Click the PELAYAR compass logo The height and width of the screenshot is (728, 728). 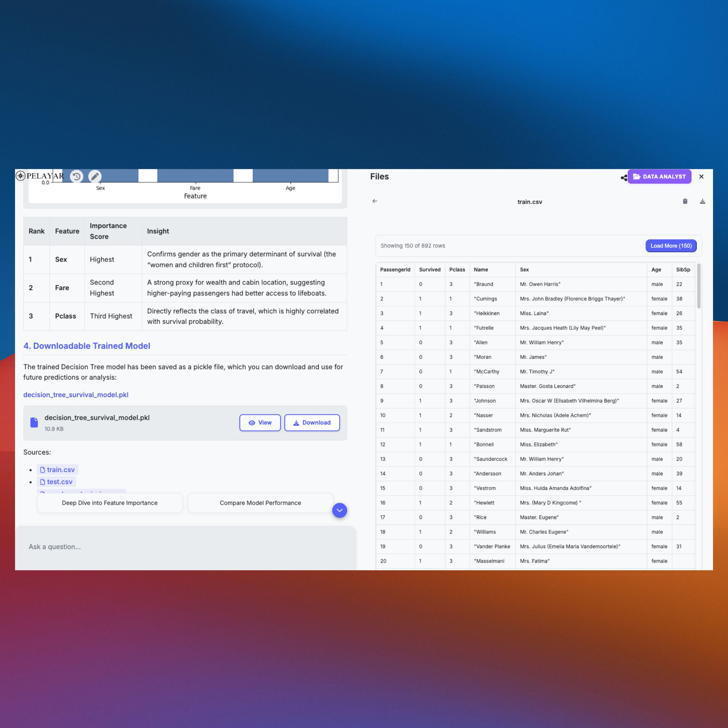[x=21, y=176]
